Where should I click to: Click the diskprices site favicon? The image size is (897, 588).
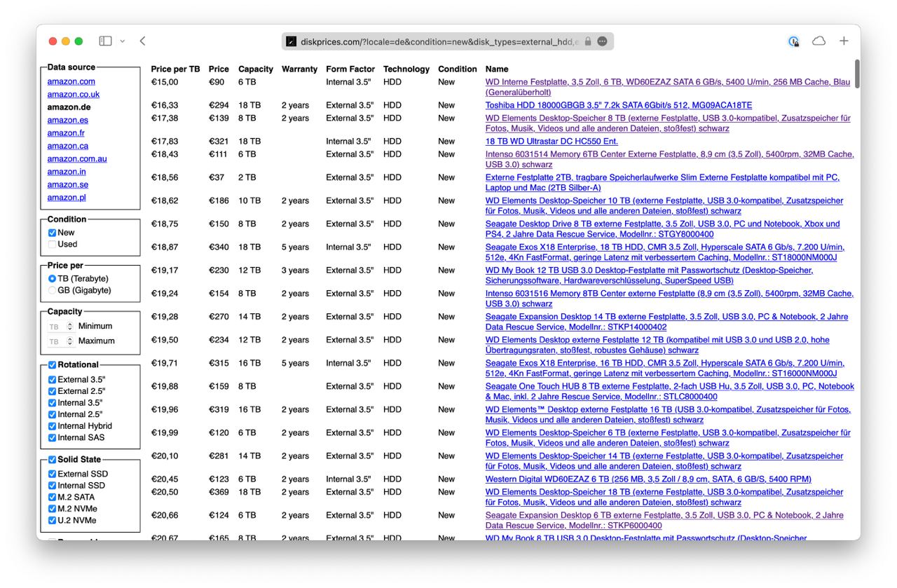point(292,41)
